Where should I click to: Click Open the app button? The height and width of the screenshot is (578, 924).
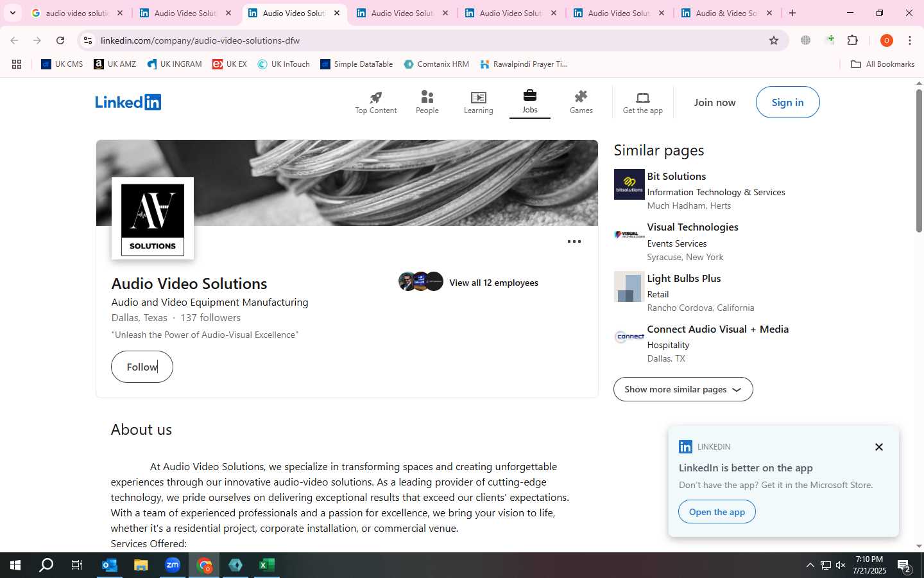(x=717, y=512)
